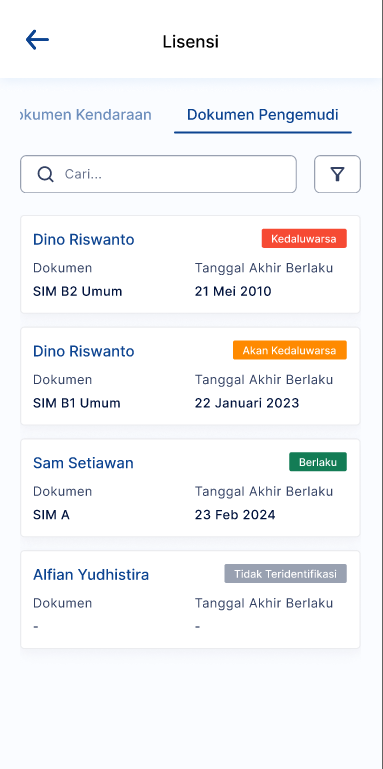Select the SIM A document entry
The width and height of the screenshot is (383, 769).
tap(51, 515)
